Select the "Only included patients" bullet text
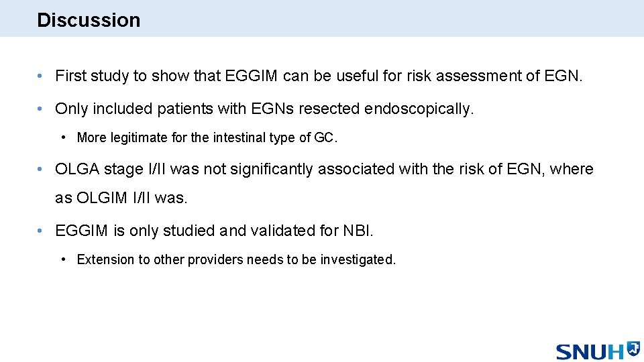The image size is (644, 362). [x=264, y=109]
